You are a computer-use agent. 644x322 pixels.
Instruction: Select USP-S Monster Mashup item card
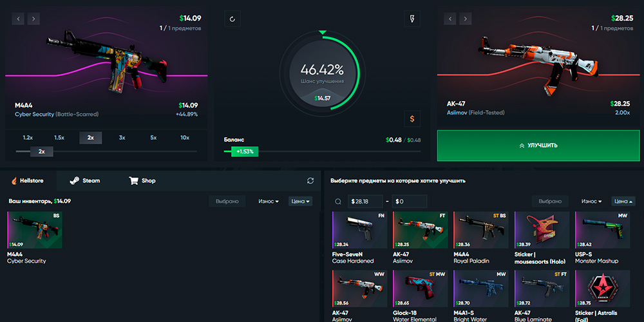pos(603,238)
